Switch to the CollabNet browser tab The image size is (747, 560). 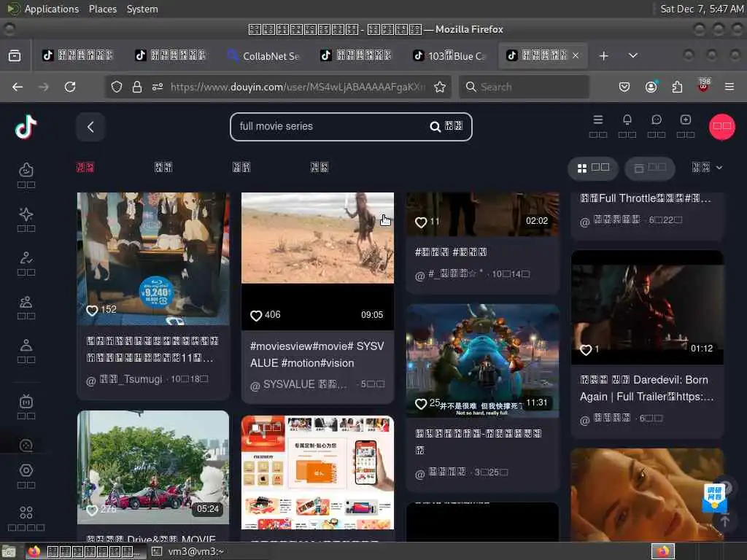tap(264, 55)
